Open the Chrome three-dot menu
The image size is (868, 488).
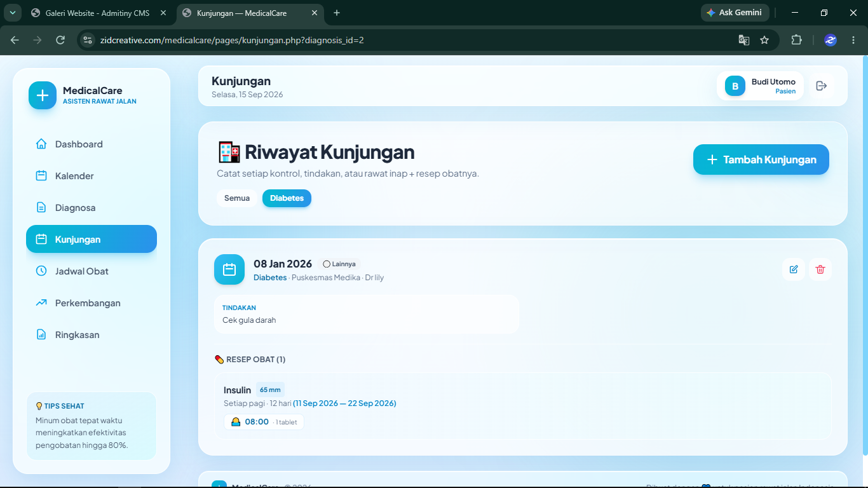pos(853,40)
